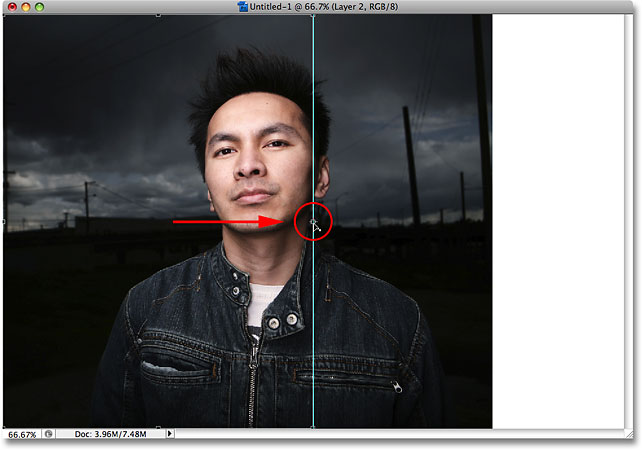Click the vertical scrollbar on the right edge
This screenshot has width=642, height=450.
[629, 222]
